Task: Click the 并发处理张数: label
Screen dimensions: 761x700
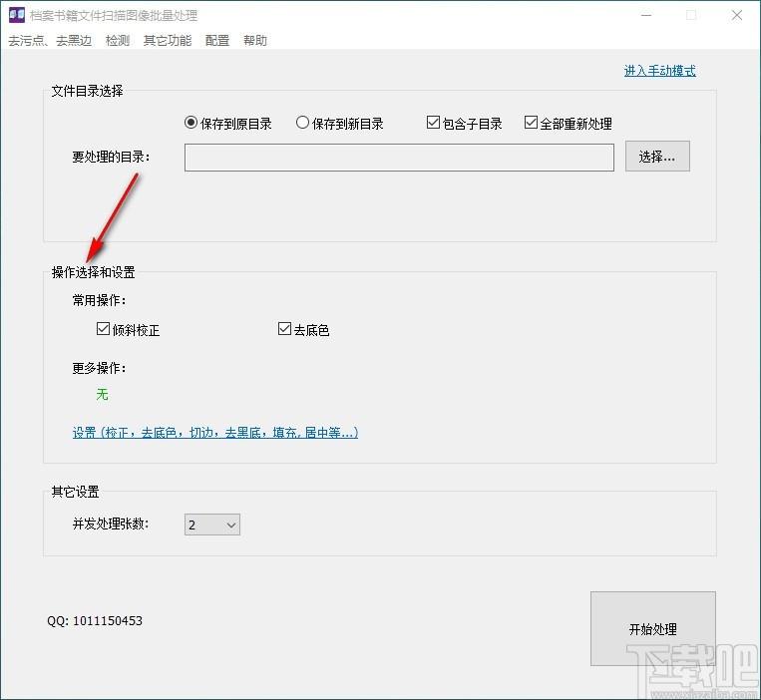Action: [x=111, y=524]
